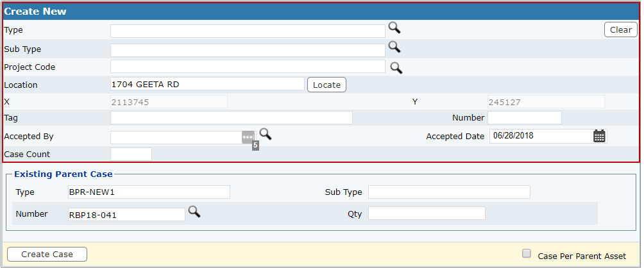Open the Type lookup magnifier
This screenshot has width=644, height=268.
[394, 28]
